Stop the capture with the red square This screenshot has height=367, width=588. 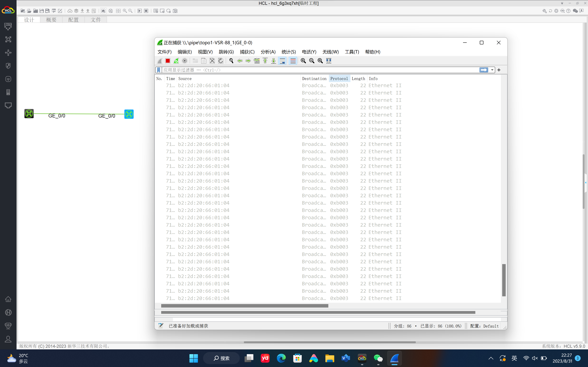168,61
